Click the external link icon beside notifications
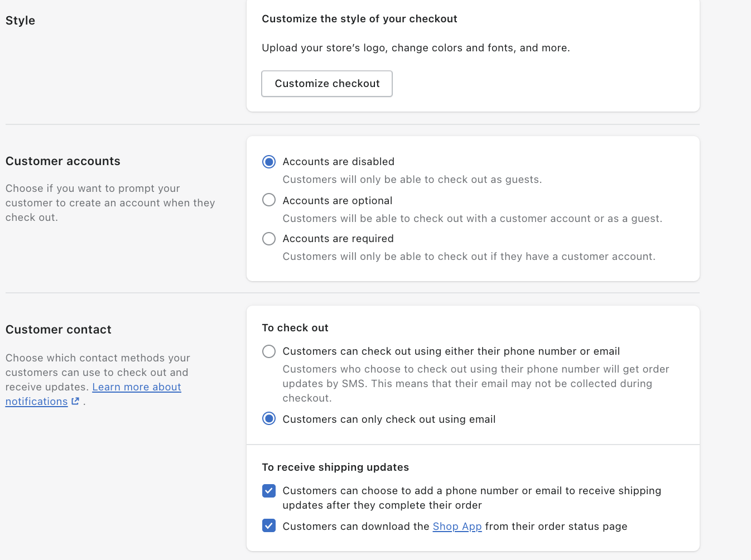This screenshot has width=751, height=560. click(x=75, y=401)
